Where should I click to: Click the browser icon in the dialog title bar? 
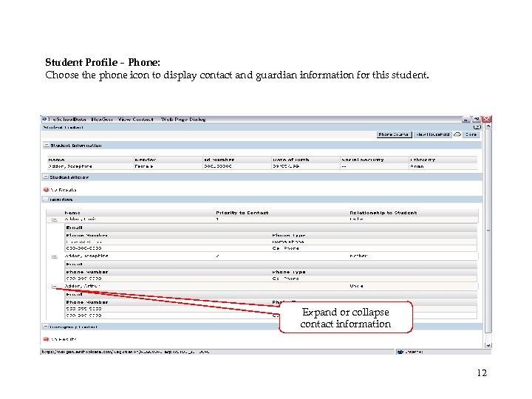44,119
